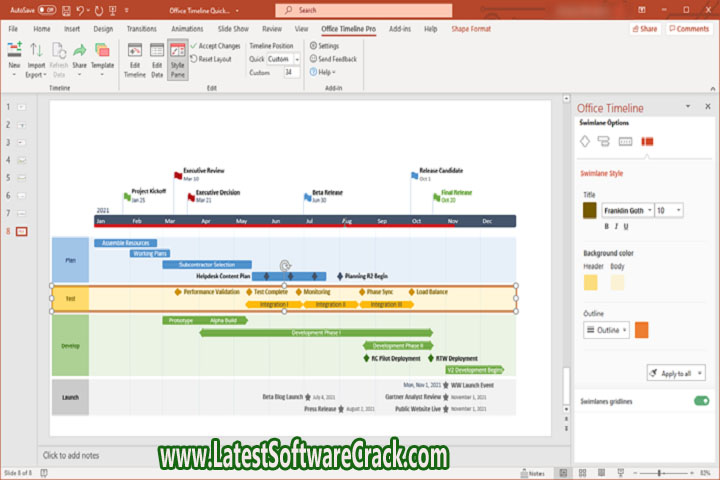Open Office Timeline Settings

[324, 46]
